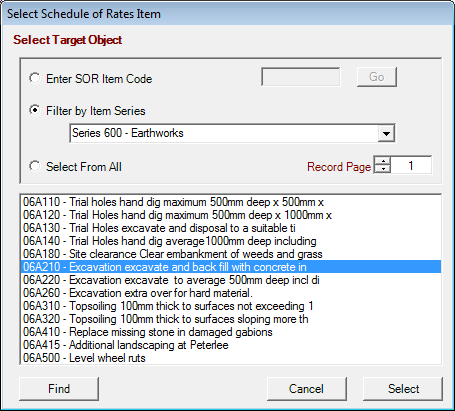Click the Record Page number field
Image resolution: width=455 pixels, height=411 pixels.
point(411,165)
